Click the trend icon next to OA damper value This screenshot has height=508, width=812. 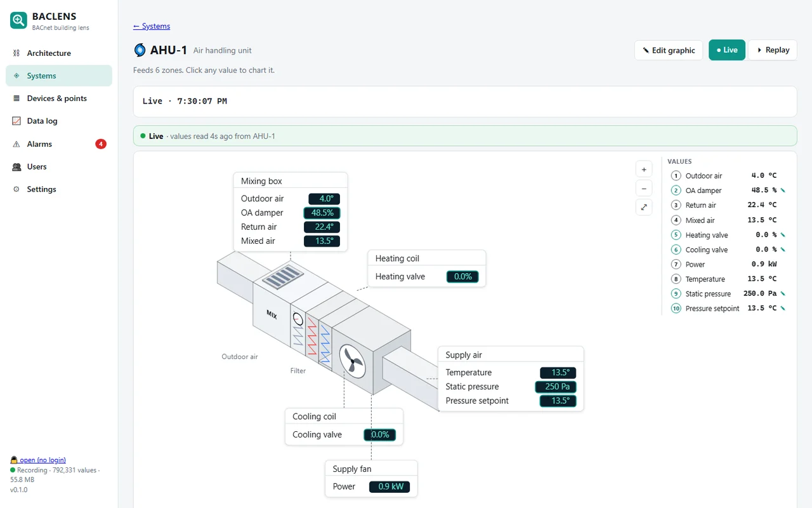pos(783,190)
